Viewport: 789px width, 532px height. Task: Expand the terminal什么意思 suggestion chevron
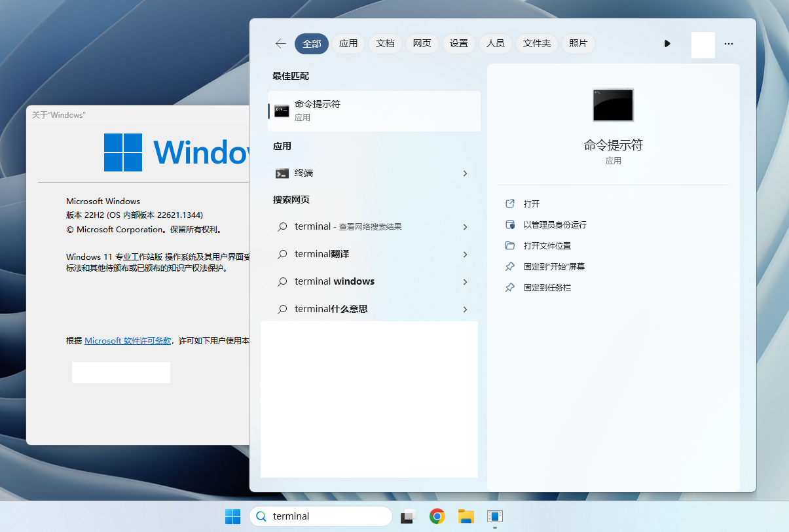pyautogui.click(x=465, y=310)
